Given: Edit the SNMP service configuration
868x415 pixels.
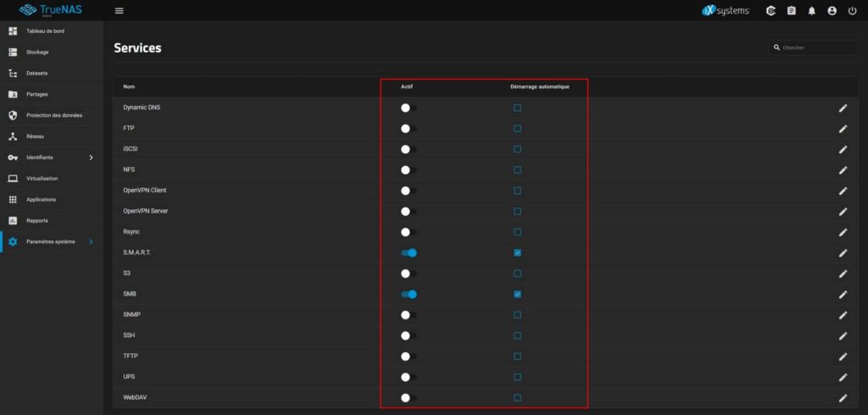Looking at the screenshot, I should 843,315.
